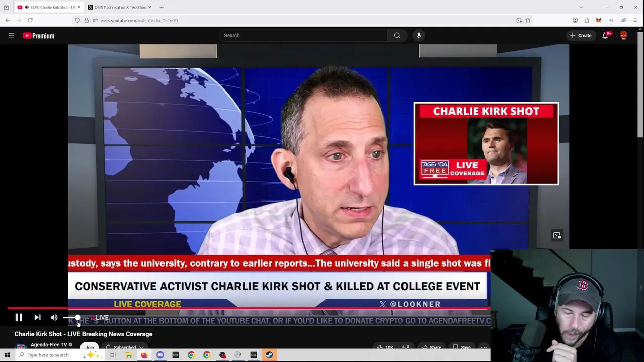Switch to OSINTtechnical on X tab

pyautogui.click(x=120, y=7)
